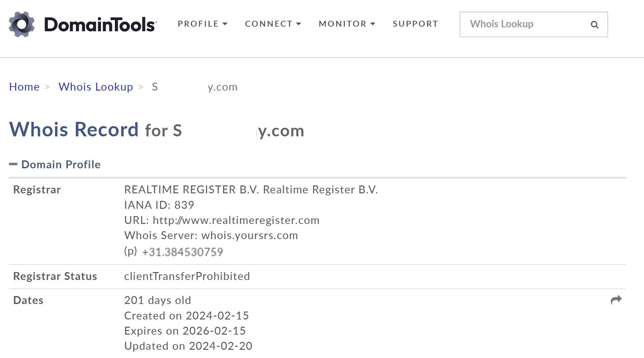Click the domain name breadcrumb item
This screenshot has height=358, width=644.
pyautogui.click(x=195, y=87)
